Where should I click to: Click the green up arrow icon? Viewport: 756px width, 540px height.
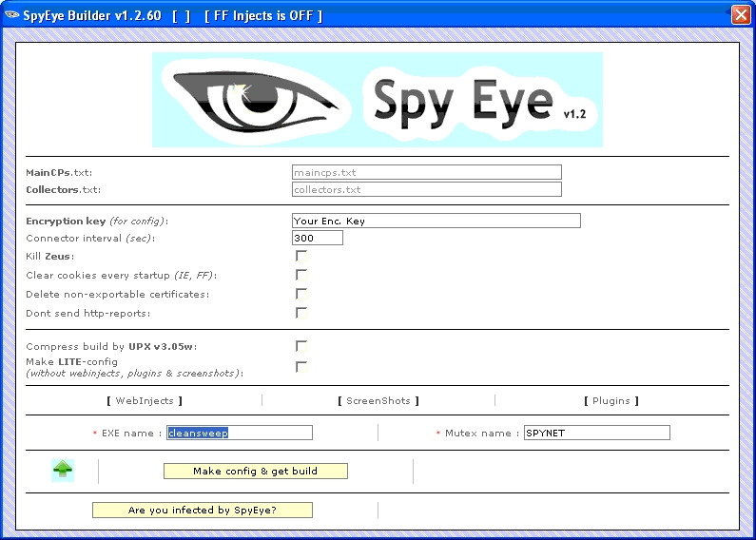pos(63,470)
